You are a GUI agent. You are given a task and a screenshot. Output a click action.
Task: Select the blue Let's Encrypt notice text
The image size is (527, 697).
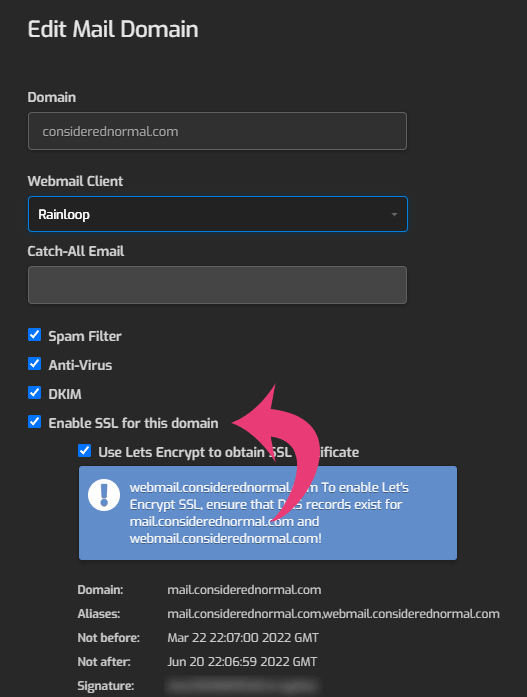pos(269,513)
